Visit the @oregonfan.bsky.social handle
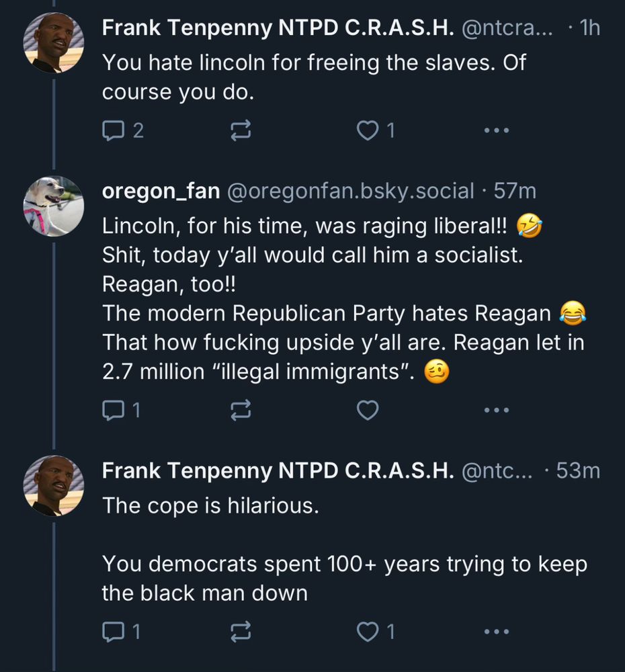This screenshot has width=625, height=672. click(351, 192)
